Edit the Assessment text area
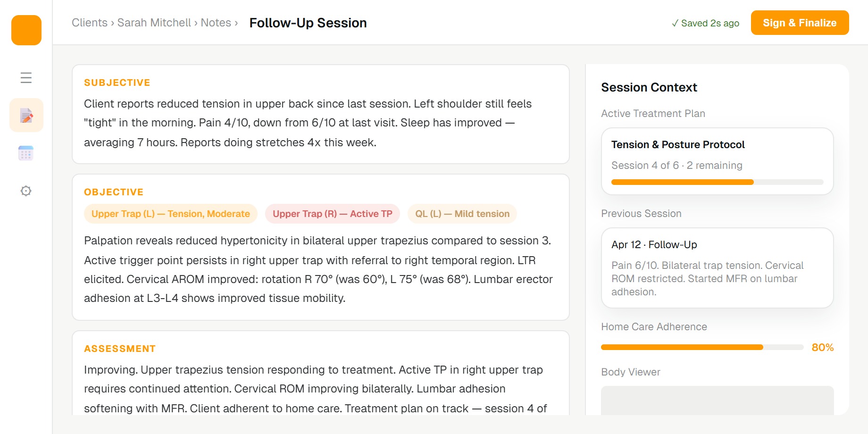The height and width of the screenshot is (434, 868). point(320,389)
